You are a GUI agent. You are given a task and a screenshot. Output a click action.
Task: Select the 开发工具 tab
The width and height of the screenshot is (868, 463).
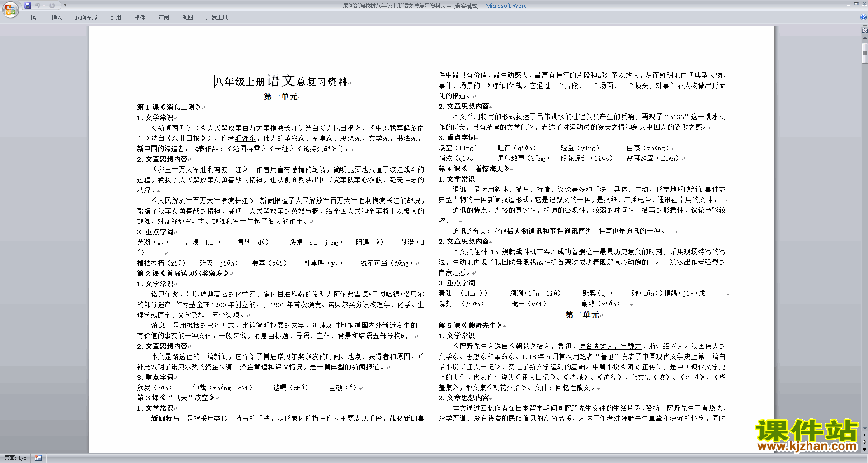click(x=217, y=18)
